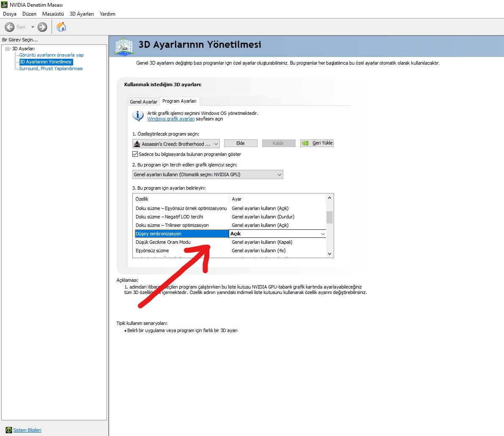Viewport: 504px width, 436px height.
Task: Click the info icon in Program Ayarları
Action: (x=138, y=116)
